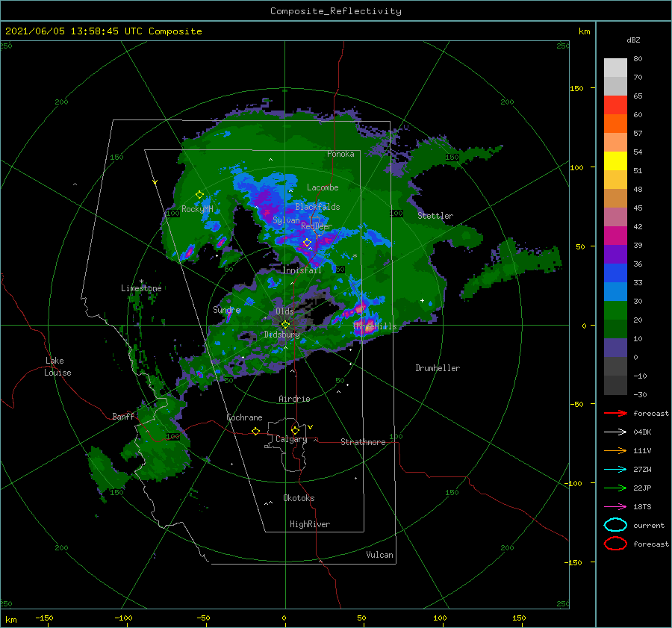
Task: Select the slate blue 0-10 dBZ swatch
Action: [615, 348]
